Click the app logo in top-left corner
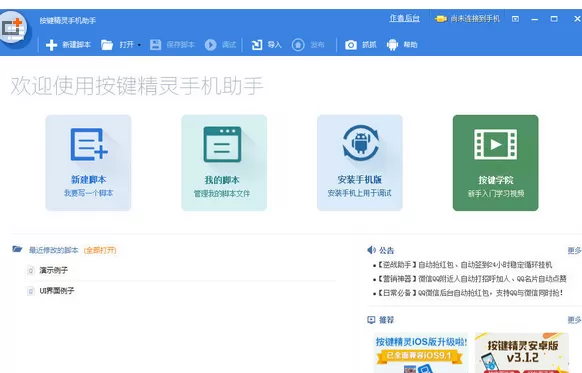 pos(14,28)
